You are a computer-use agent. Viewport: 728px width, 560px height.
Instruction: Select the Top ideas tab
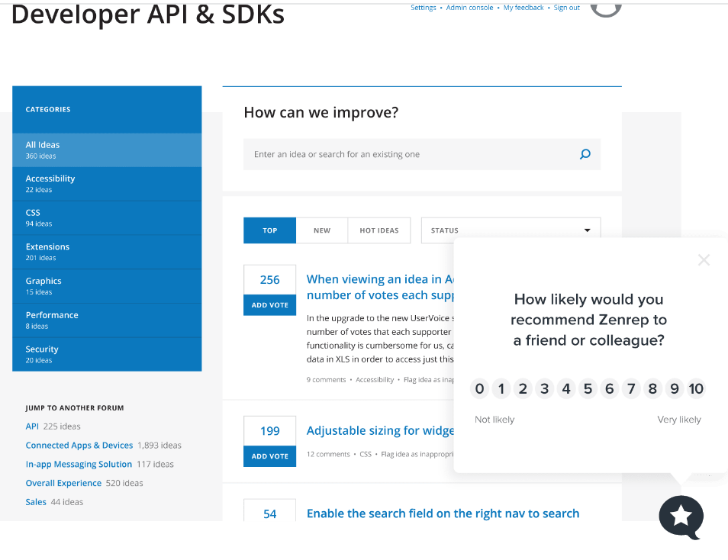click(270, 230)
